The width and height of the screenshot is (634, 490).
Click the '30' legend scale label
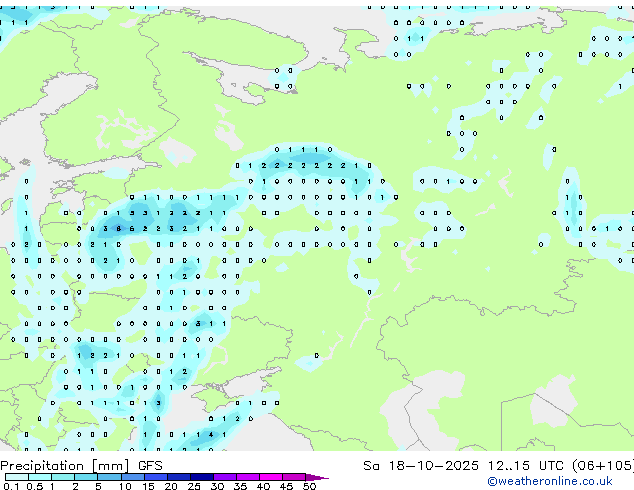click(217, 486)
